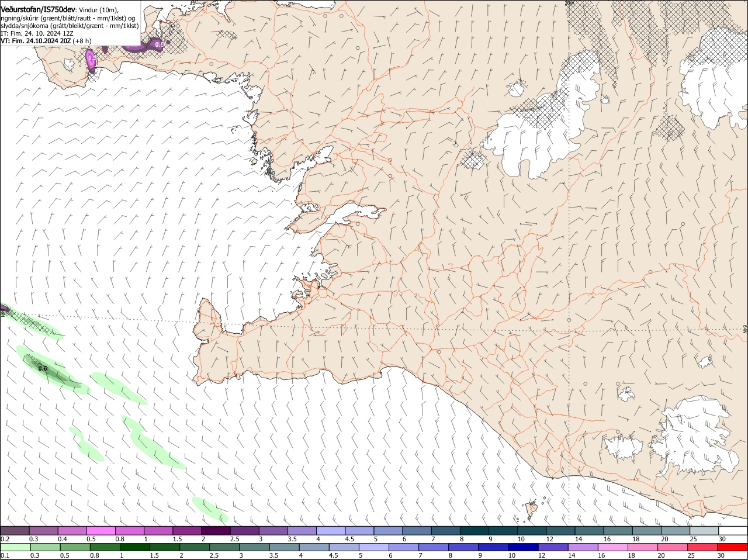Click the 0.2 label under the purple scale

[x=5, y=539]
